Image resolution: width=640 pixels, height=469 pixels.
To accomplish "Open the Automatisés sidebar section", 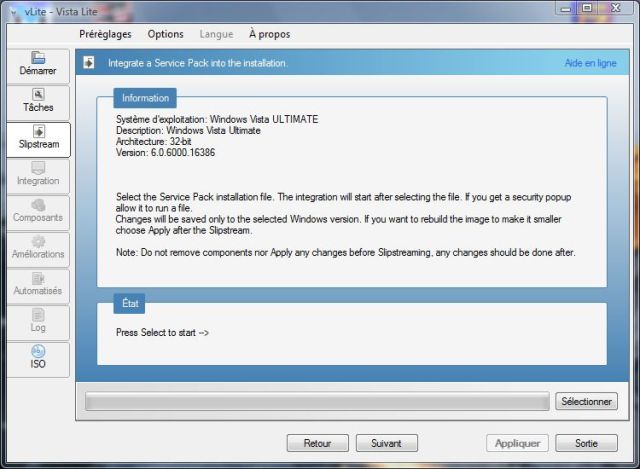I will (38, 287).
